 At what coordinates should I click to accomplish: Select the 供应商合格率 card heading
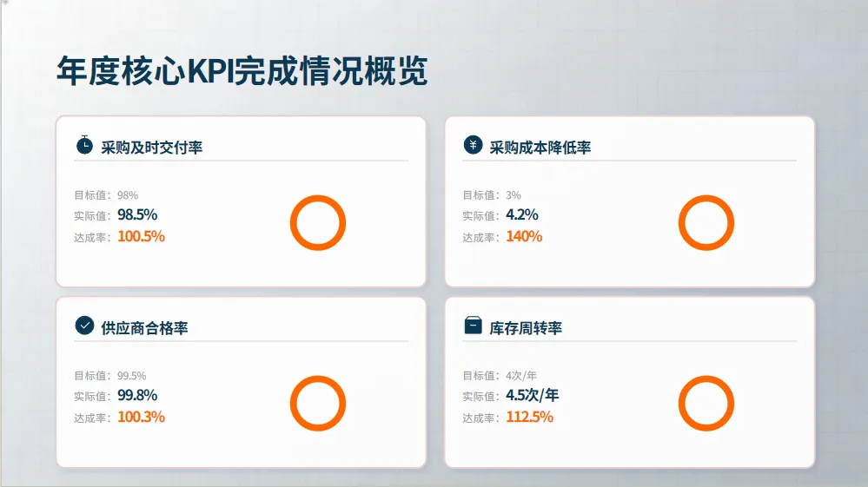point(144,328)
